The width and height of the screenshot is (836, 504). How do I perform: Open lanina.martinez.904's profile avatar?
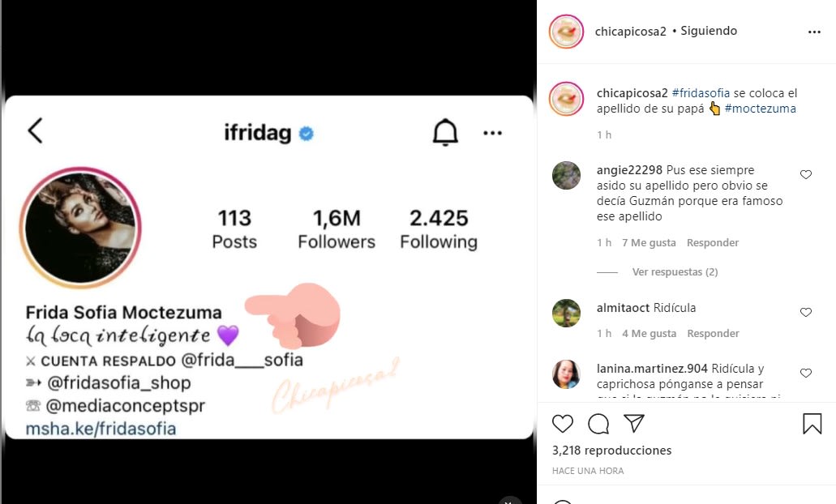[566, 374]
